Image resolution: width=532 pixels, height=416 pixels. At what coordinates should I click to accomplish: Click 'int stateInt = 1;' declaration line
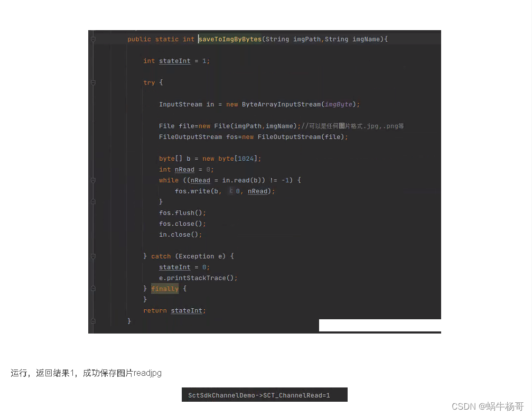coord(176,61)
